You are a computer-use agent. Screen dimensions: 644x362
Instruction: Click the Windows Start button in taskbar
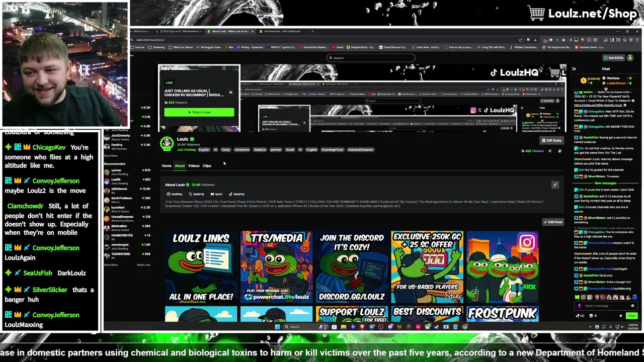click(x=277, y=327)
